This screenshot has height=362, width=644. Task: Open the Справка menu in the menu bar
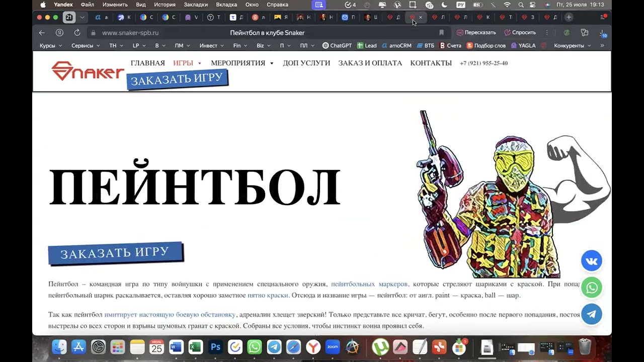coord(278,5)
